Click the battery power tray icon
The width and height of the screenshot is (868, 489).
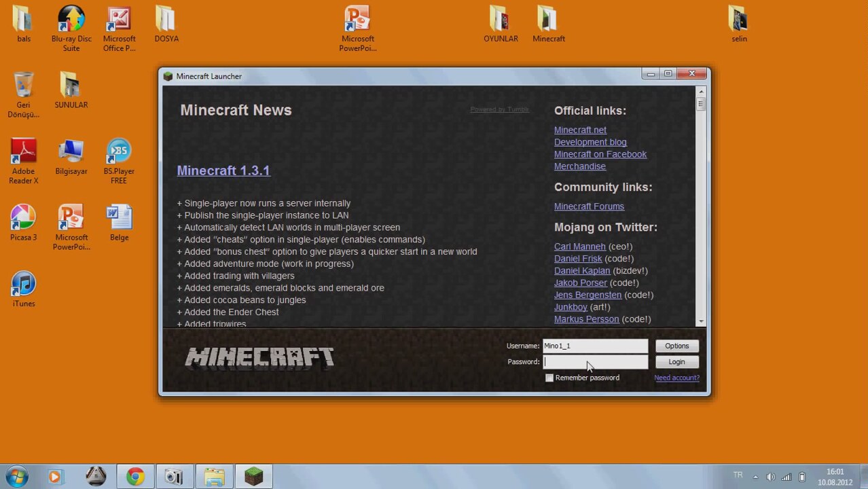point(802,477)
